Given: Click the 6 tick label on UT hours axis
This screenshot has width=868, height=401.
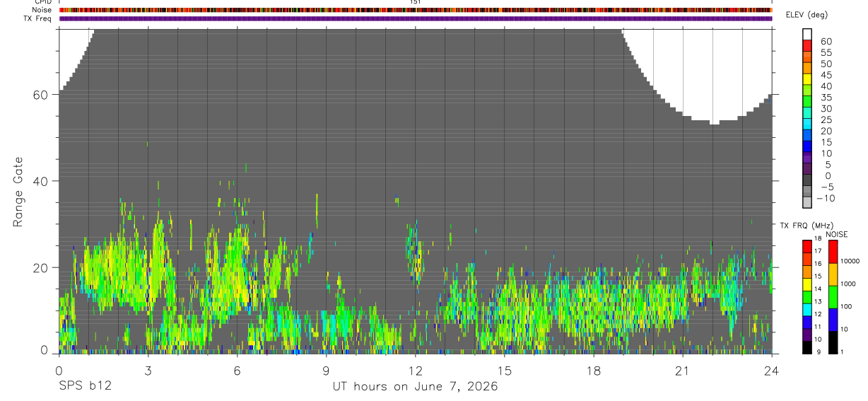Looking at the screenshot, I should (237, 370).
